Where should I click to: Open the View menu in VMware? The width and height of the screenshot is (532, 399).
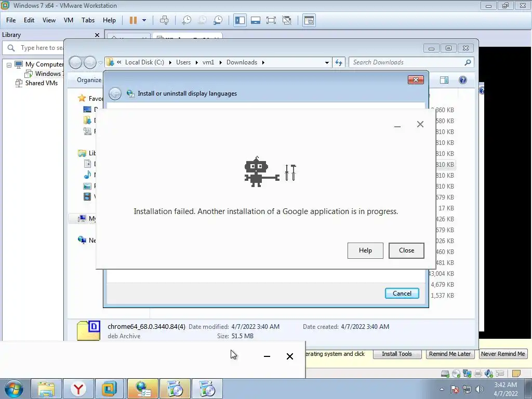point(49,20)
